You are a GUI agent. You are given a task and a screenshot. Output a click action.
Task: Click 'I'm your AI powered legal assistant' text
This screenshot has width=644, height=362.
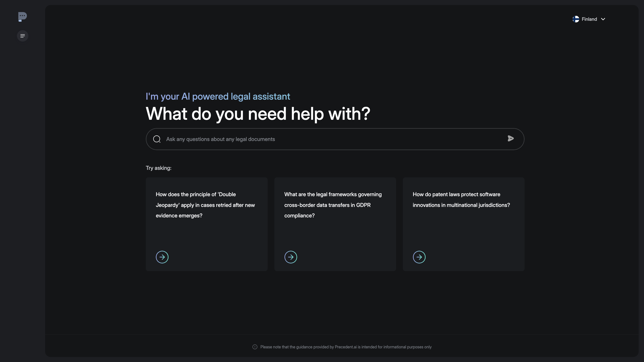pos(218,97)
